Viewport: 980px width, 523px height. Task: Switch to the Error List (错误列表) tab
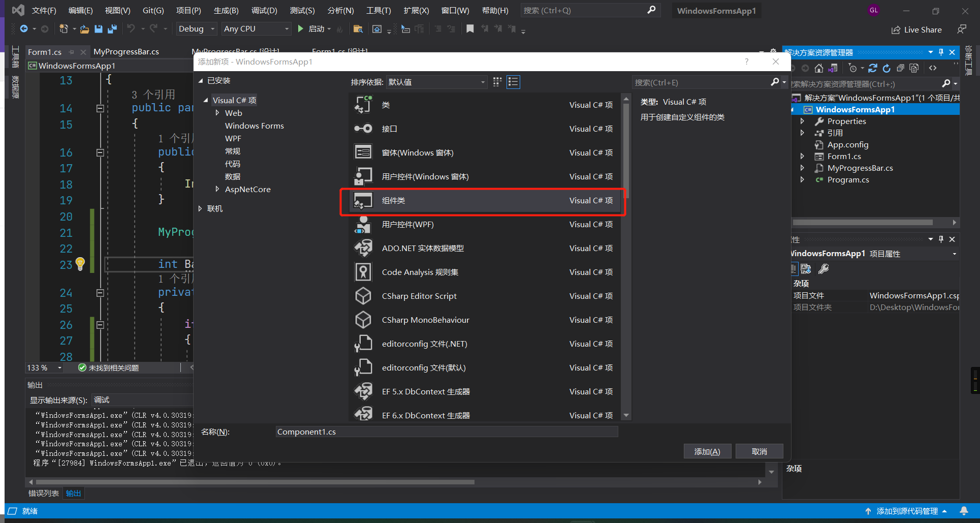click(x=44, y=493)
